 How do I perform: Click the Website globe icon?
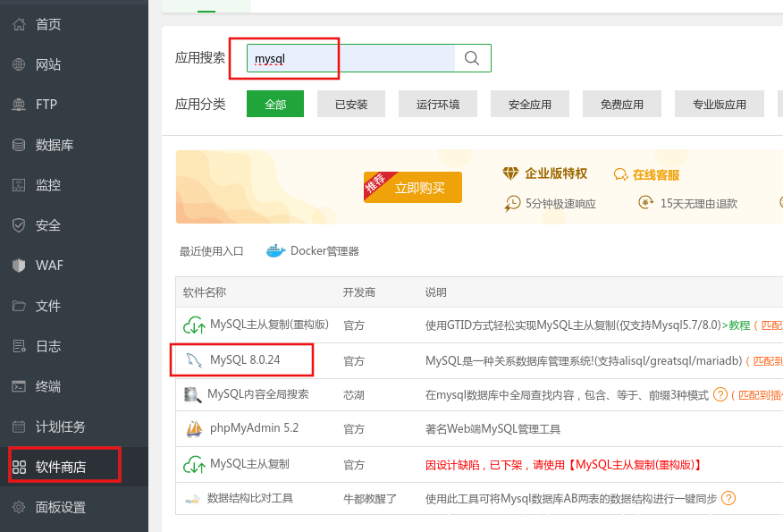pos(19,64)
